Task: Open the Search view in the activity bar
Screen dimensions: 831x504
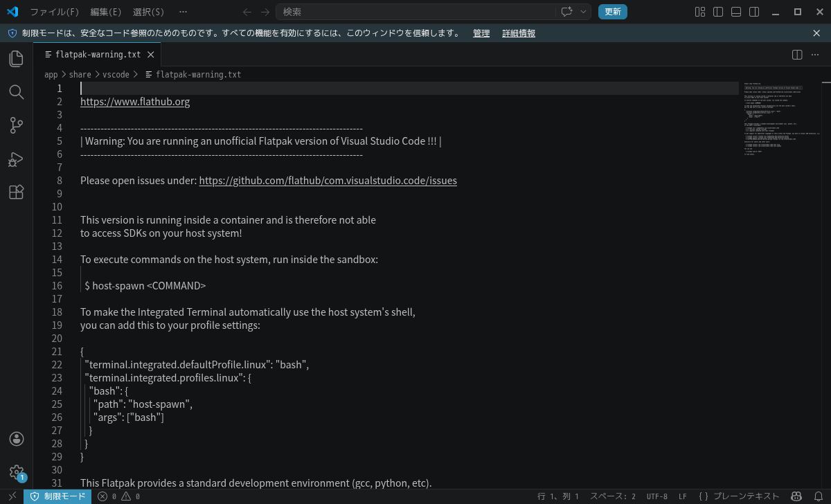Action: coord(16,92)
